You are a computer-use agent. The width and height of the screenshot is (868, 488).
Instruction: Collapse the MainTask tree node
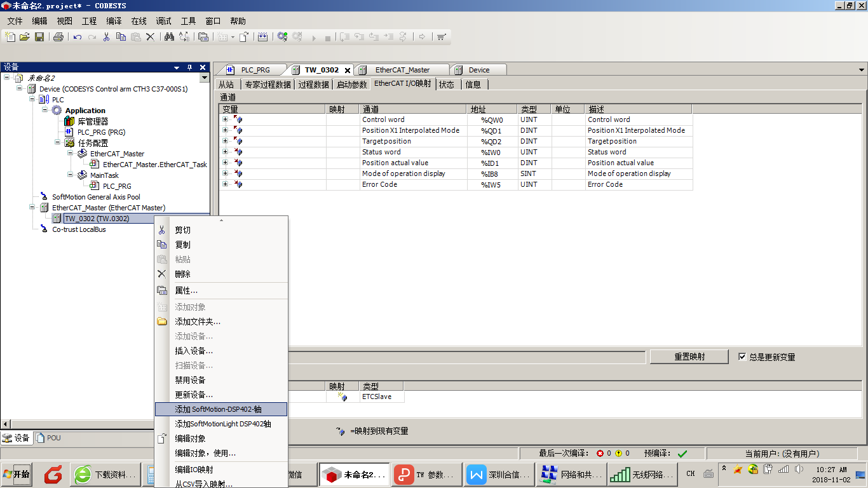tap(71, 175)
